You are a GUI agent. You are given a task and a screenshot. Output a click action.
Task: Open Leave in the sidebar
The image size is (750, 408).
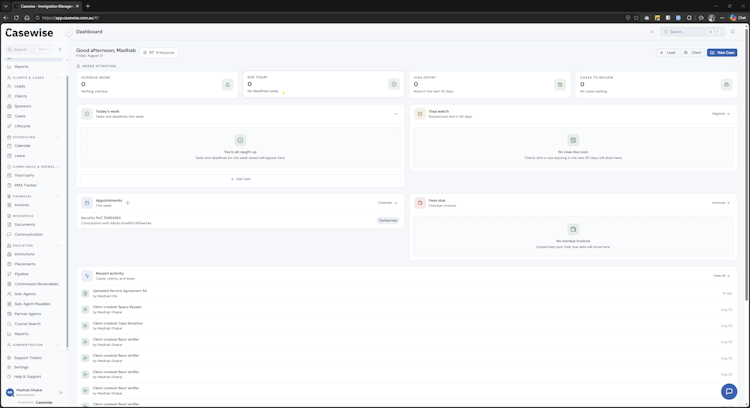[20, 156]
